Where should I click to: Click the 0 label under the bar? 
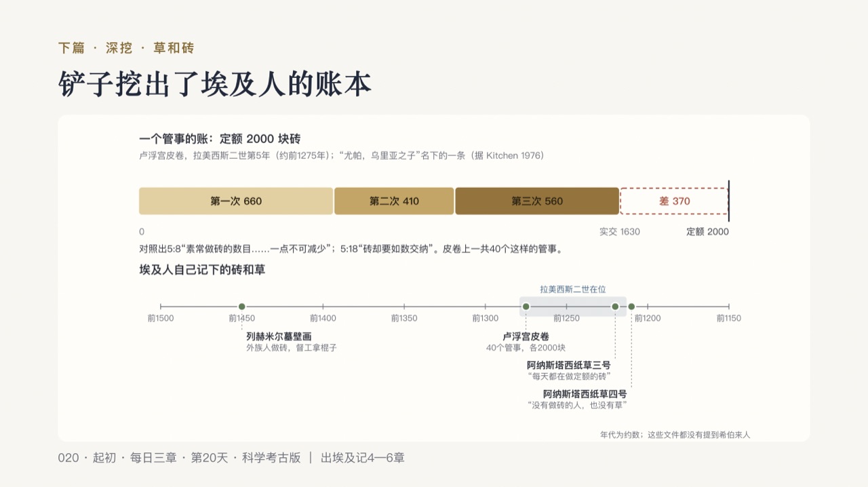[x=142, y=232]
